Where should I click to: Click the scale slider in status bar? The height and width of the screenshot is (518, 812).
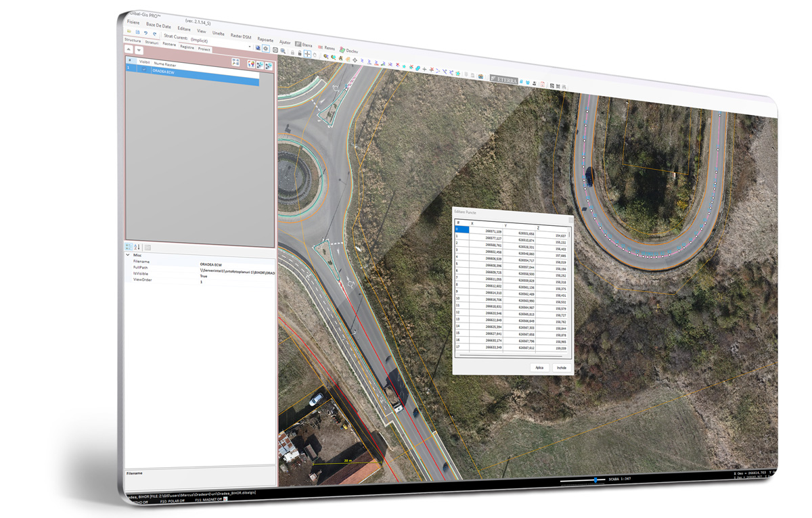coord(595,480)
